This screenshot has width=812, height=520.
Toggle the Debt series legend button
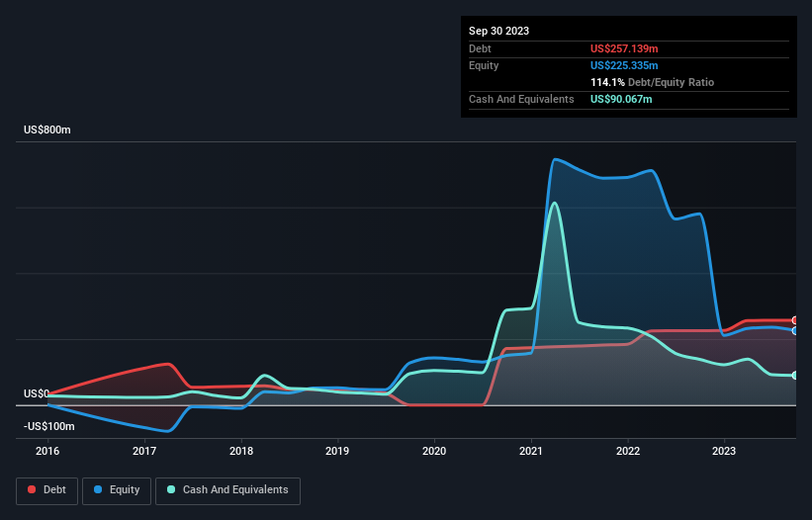[47, 490]
